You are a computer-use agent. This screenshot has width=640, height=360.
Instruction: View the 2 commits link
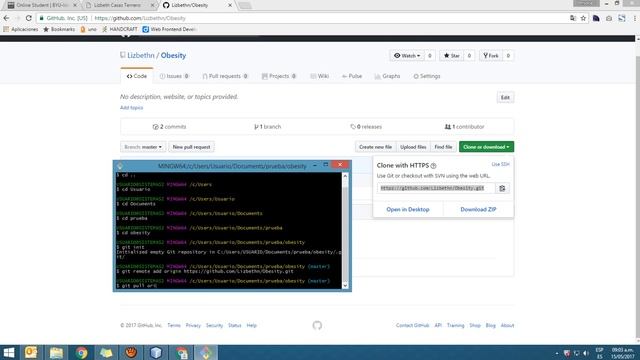coord(169,127)
